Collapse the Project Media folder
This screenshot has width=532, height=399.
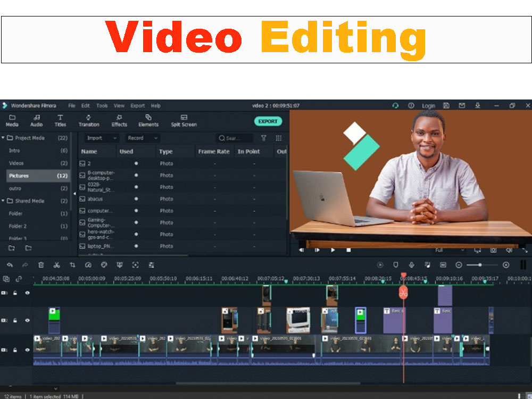[x=3, y=137]
